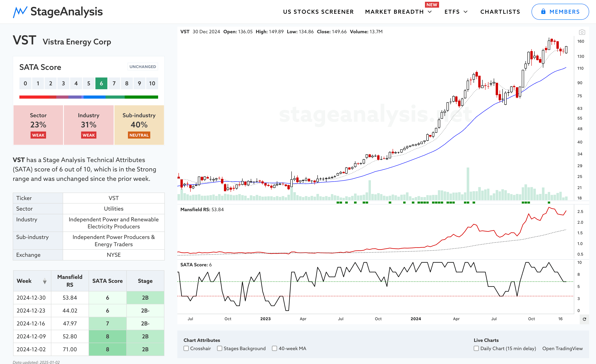Screen dimensions: 596x364
Task: Click the UNCHANGED status badge
Action: (x=143, y=67)
